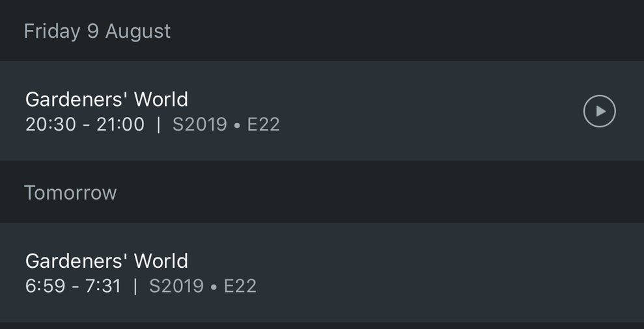Play the Friday Gardeners' World episode
This screenshot has width=644, height=329.
[599, 111]
